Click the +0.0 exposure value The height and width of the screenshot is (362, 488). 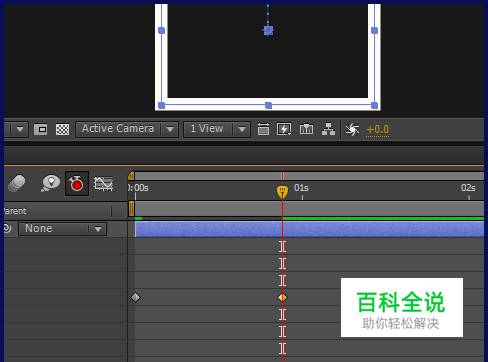(x=378, y=129)
